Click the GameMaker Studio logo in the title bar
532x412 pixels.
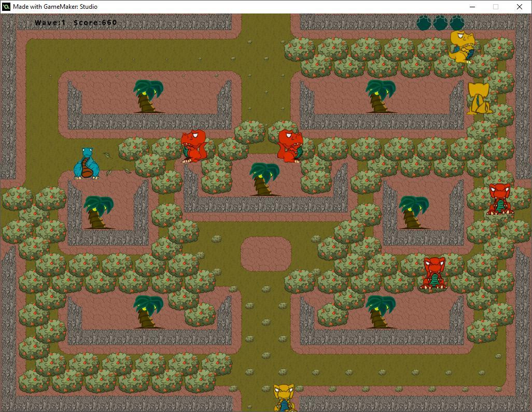[x=6, y=6]
